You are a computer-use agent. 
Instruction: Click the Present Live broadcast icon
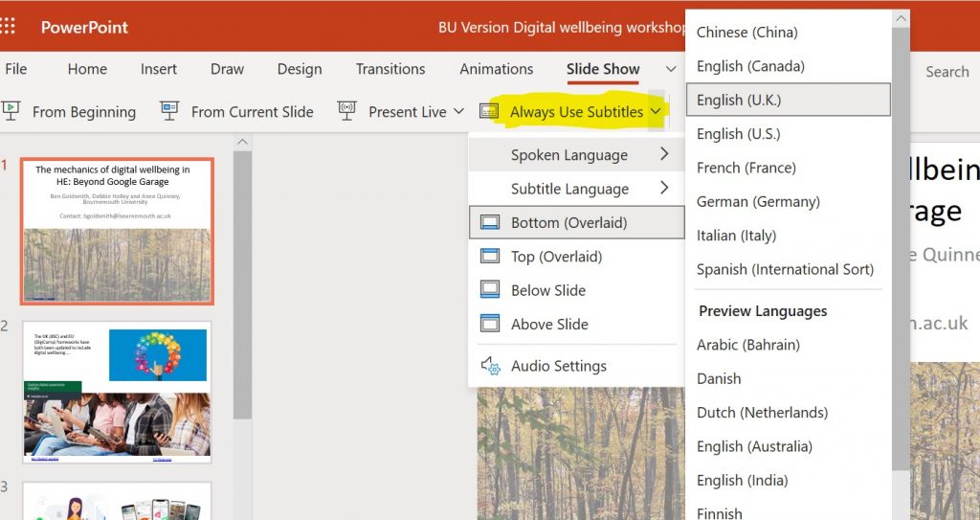click(346, 111)
